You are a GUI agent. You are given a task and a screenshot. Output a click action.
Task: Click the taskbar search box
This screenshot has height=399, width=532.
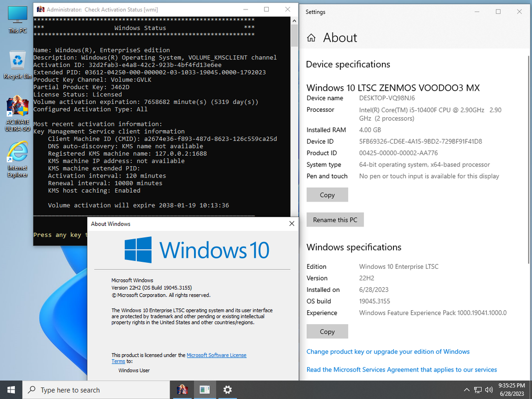tap(96, 390)
